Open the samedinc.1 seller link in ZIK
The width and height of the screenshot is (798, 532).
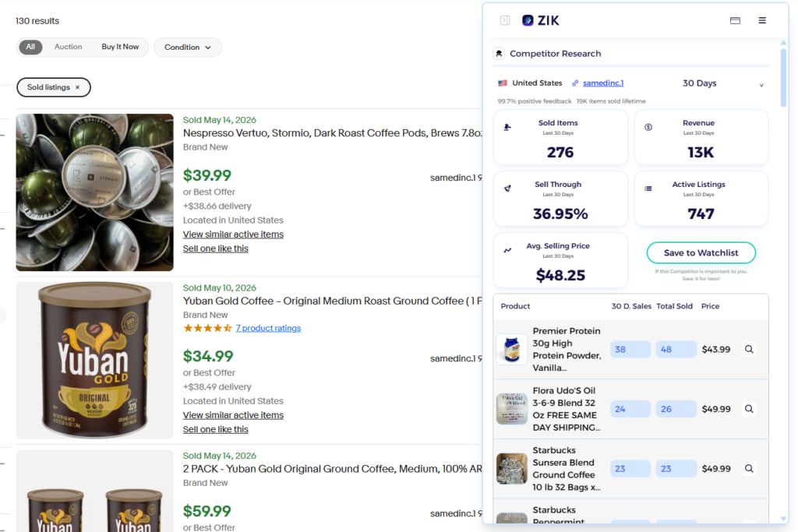click(x=603, y=83)
